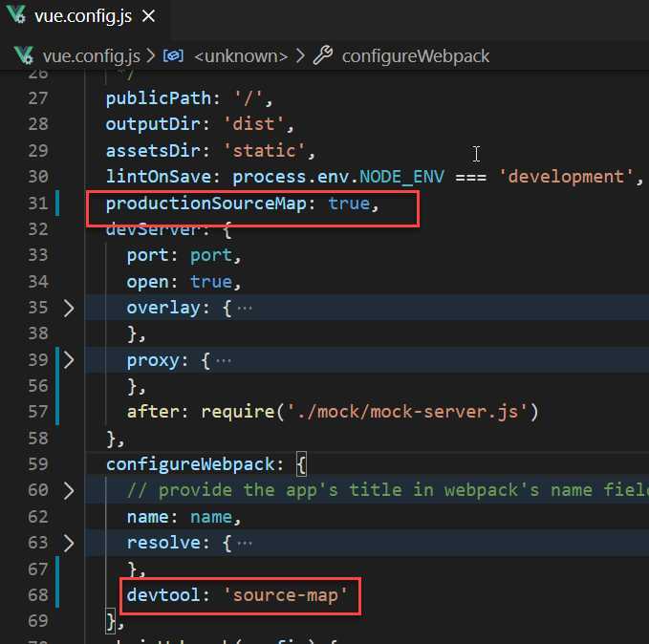Click the ellipsis after 'proxy: {'

[224, 360]
